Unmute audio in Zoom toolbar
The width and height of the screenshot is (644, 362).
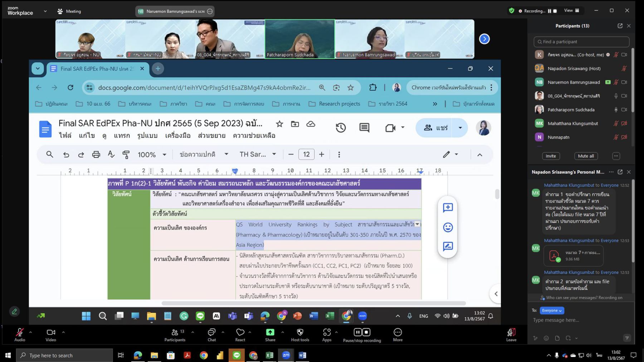coord(20,335)
